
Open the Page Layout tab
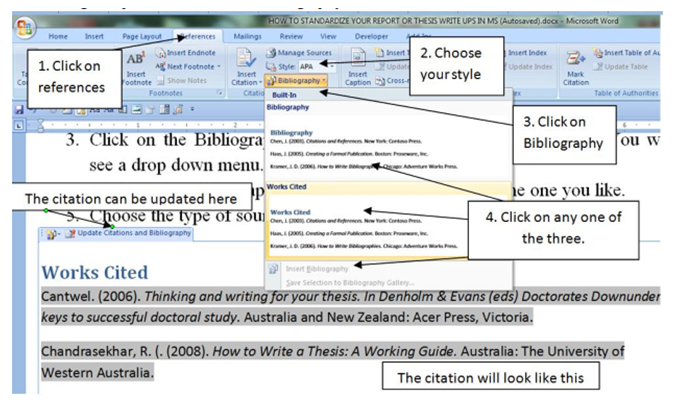tap(142, 36)
